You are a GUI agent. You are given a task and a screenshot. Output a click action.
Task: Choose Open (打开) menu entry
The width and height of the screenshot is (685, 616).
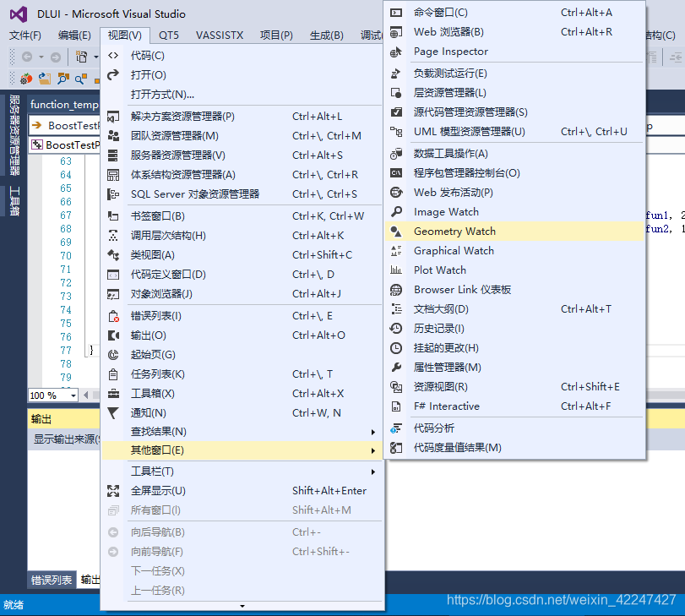(x=243, y=75)
